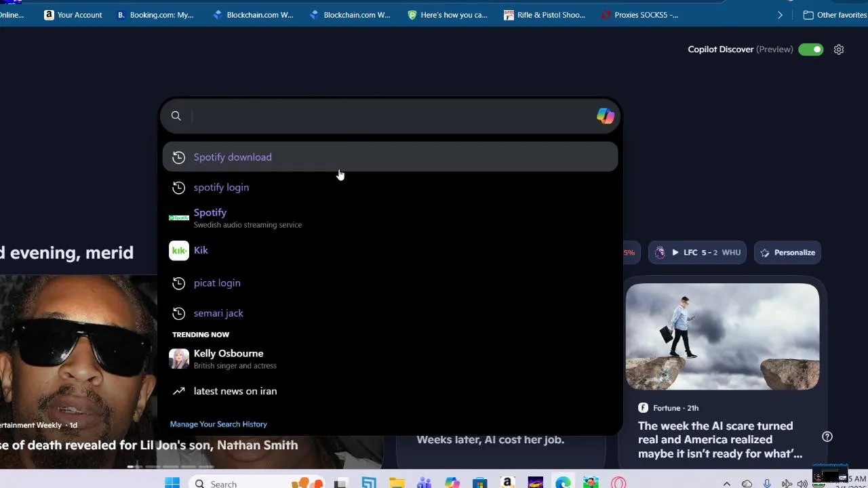Select 'picat login' history suggestion
The height and width of the screenshot is (488, 868).
point(390,283)
